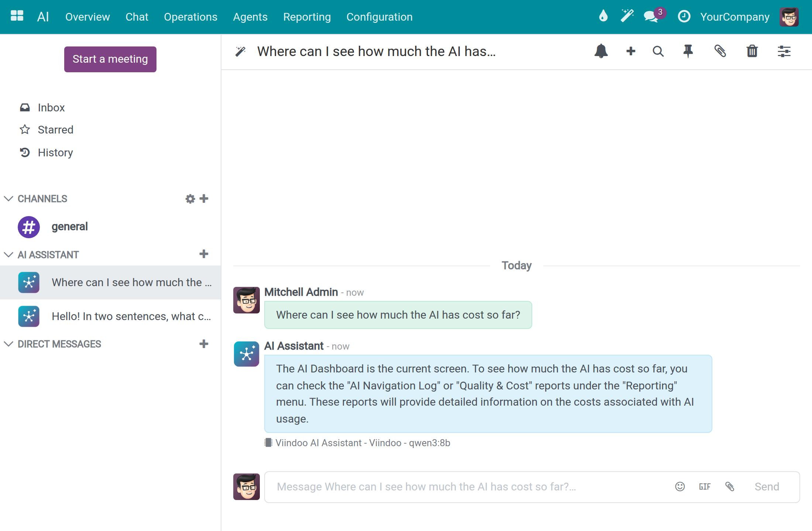
Task: Open the general channel
Action: pos(110,227)
